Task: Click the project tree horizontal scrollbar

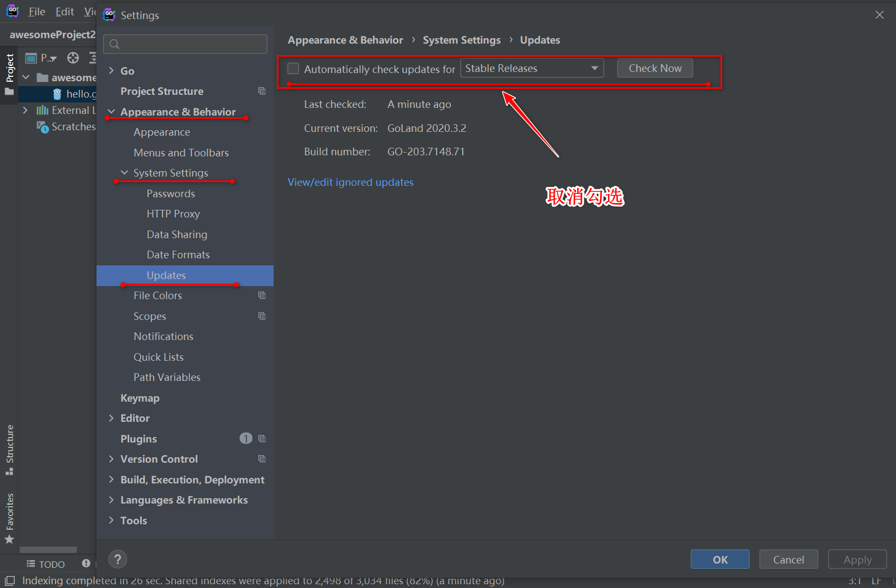Action: [x=48, y=549]
